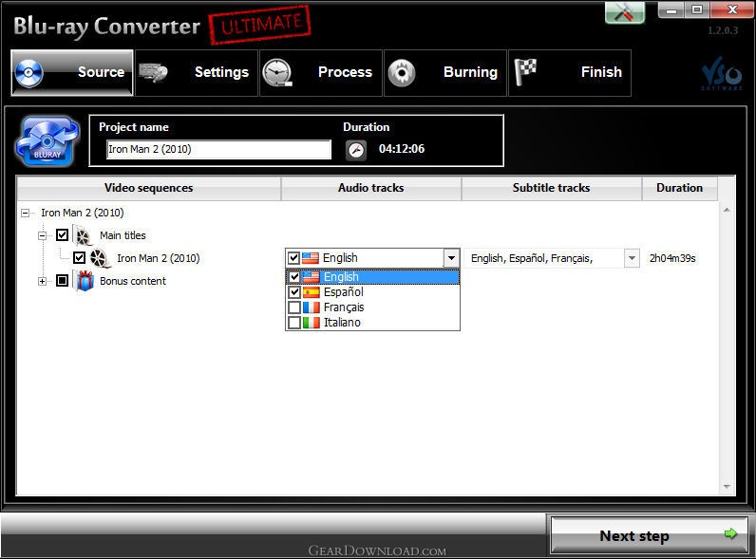This screenshot has height=559, width=756.
Task: Click the Project name input field
Action: pos(218,149)
